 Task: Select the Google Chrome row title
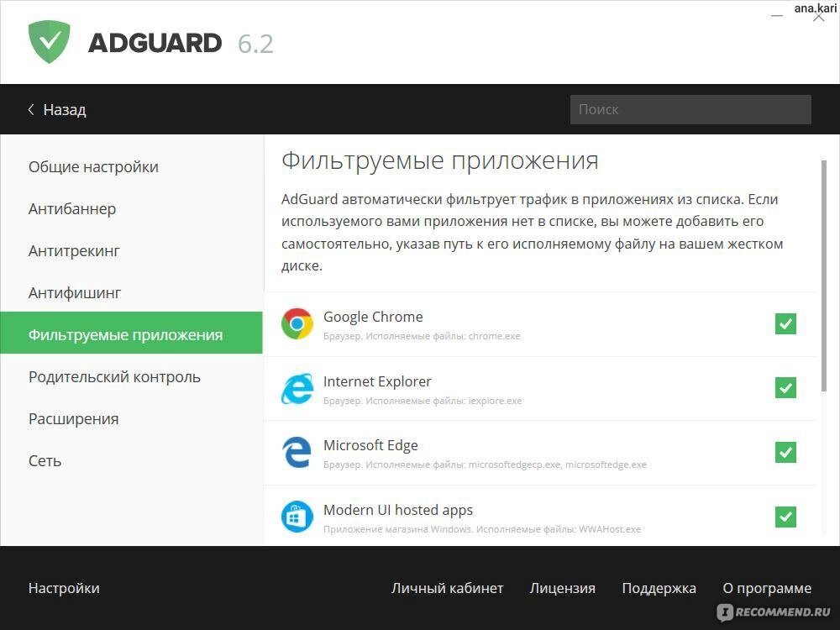coord(373,317)
